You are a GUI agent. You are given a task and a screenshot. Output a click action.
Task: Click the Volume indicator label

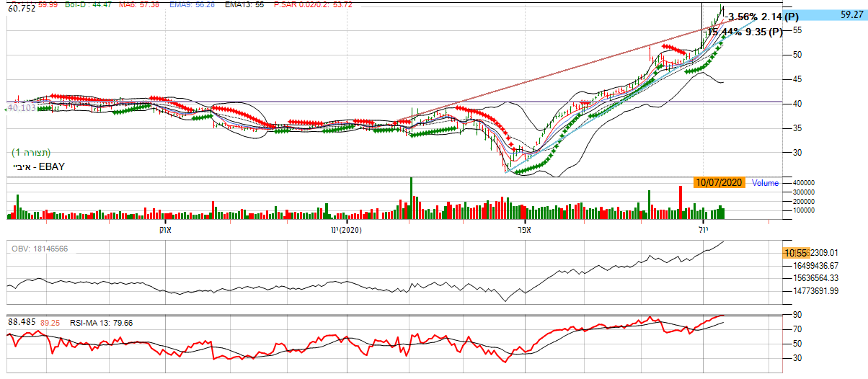(765, 183)
